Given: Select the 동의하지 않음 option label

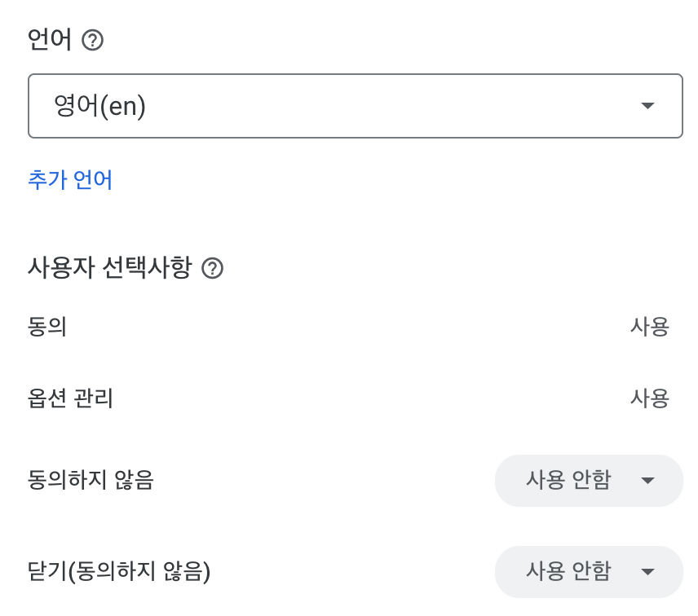Looking at the screenshot, I should (91, 481).
